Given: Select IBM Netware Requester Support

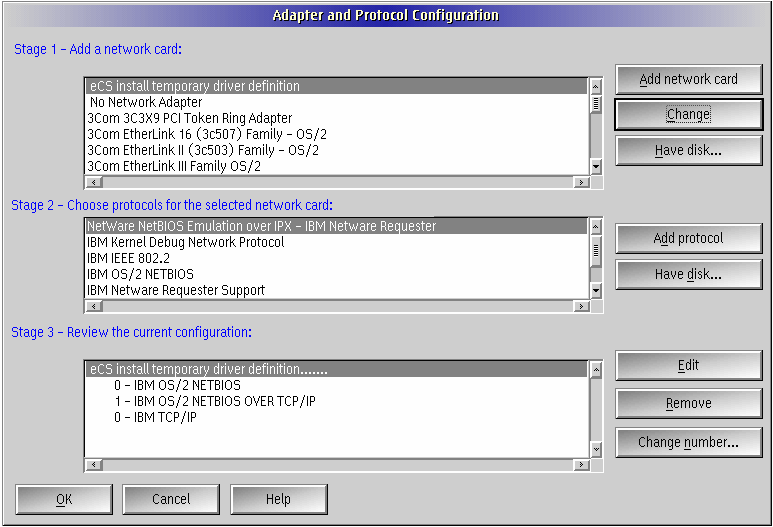Looking at the screenshot, I should (337, 290).
